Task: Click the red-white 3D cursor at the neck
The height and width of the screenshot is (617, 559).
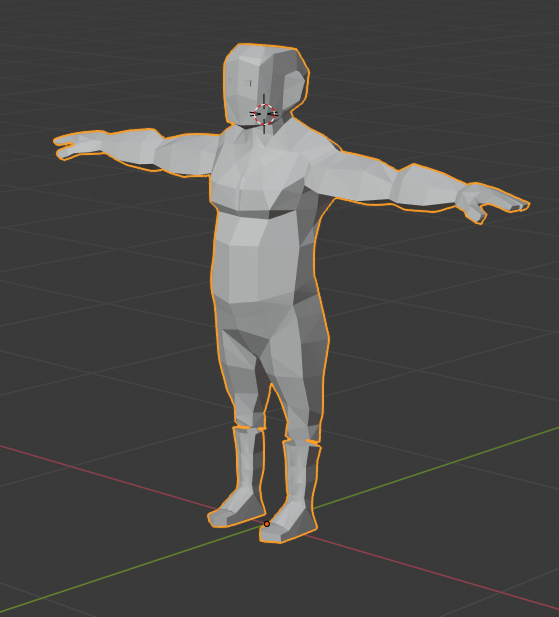Action: click(264, 114)
